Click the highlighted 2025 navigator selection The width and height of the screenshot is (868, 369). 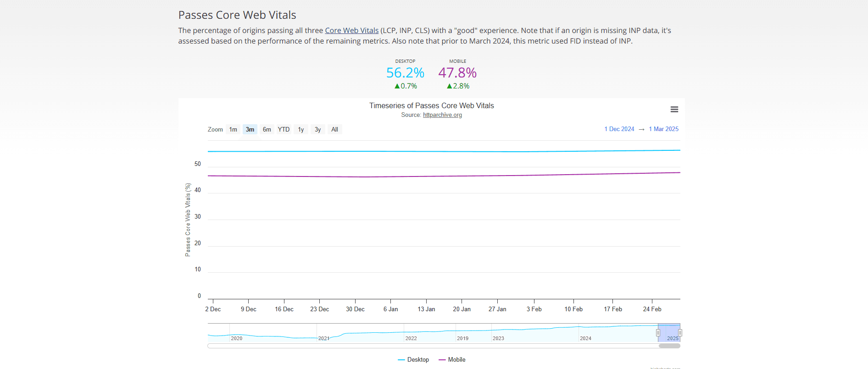669,331
